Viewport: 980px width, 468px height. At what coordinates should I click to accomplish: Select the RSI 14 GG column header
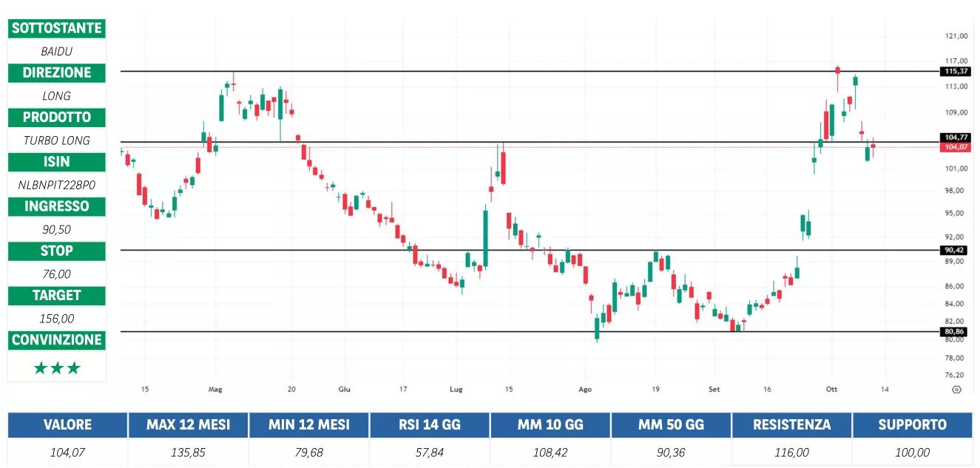point(429,425)
